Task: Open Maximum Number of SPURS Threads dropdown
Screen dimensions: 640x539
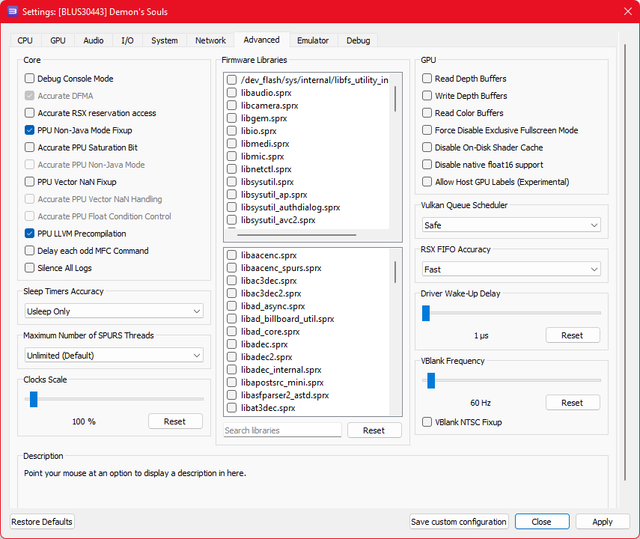Action: (114, 355)
